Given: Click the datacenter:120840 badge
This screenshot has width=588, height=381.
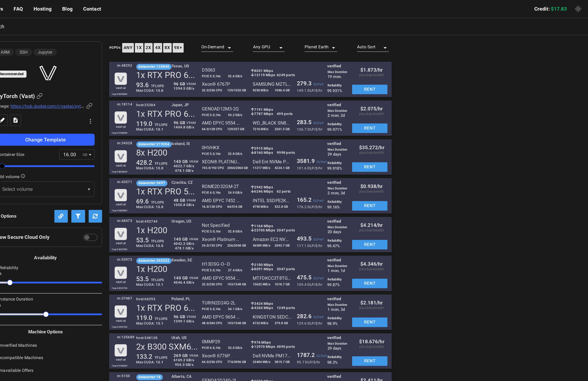Looking at the screenshot, I should 154,67.
